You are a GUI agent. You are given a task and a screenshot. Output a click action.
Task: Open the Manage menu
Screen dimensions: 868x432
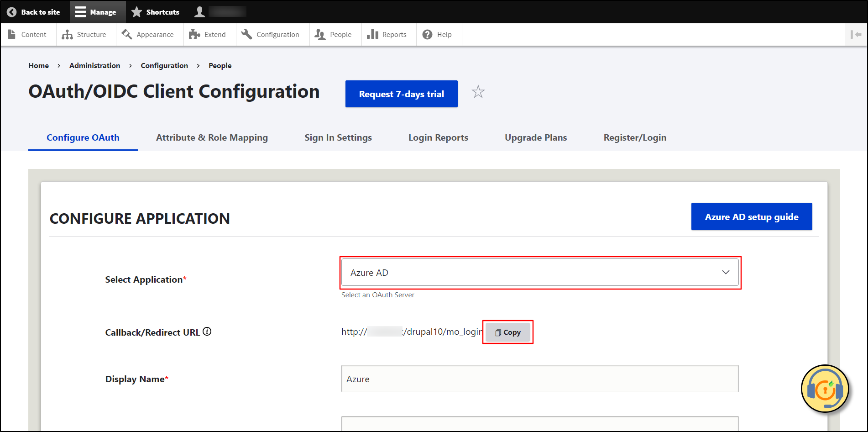click(97, 11)
